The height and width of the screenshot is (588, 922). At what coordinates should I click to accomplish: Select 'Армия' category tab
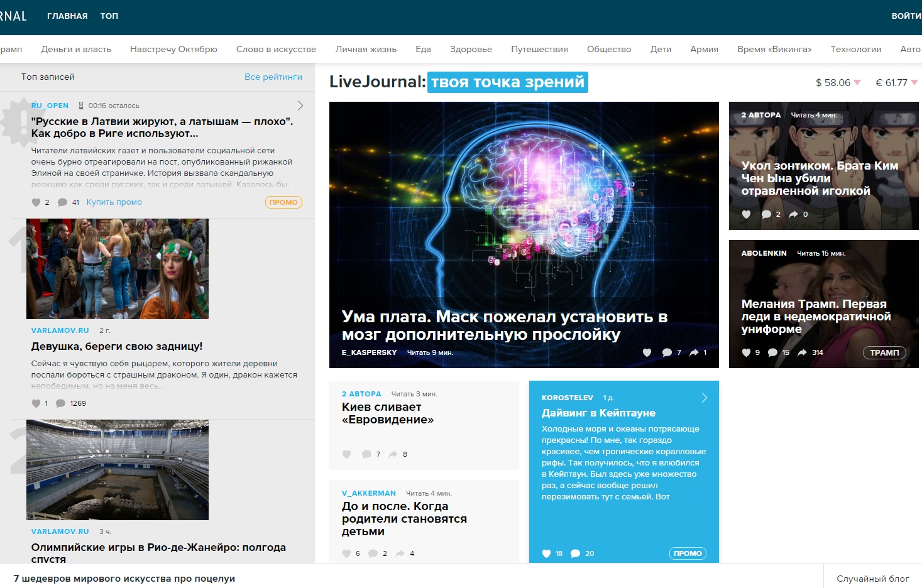(704, 49)
